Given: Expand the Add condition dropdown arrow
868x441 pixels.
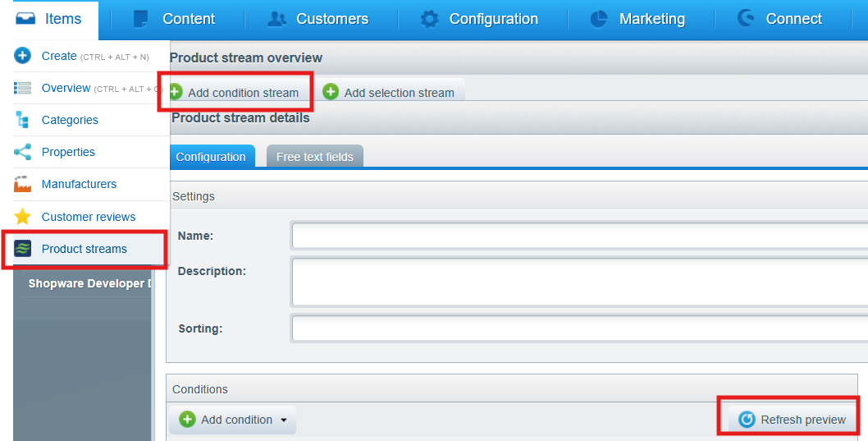Looking at the screenshot, I should click(283, 420).
